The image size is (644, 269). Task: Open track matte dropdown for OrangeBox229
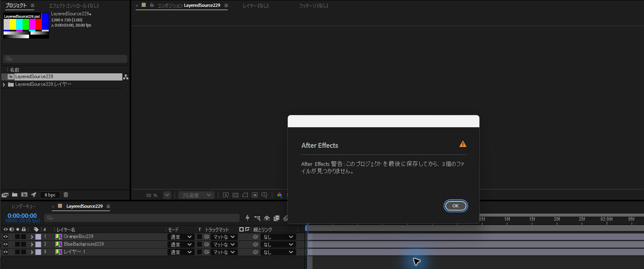pos(224,237)
